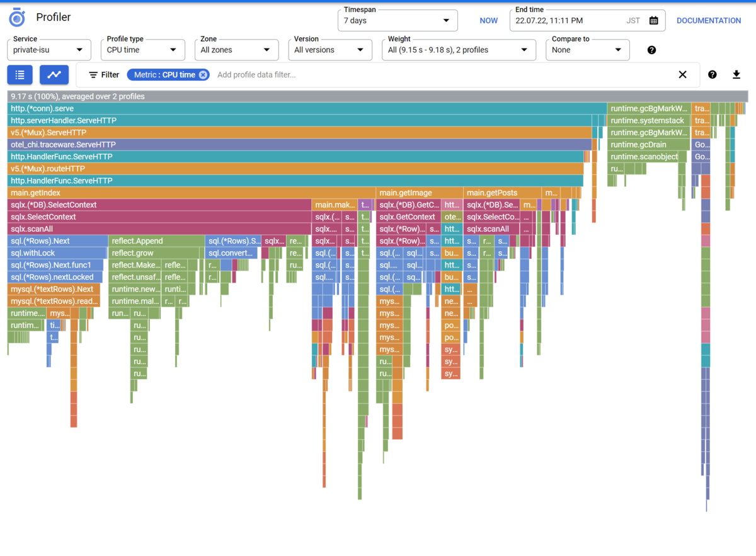Open the end time calendar picker

[x=654, y=21]
